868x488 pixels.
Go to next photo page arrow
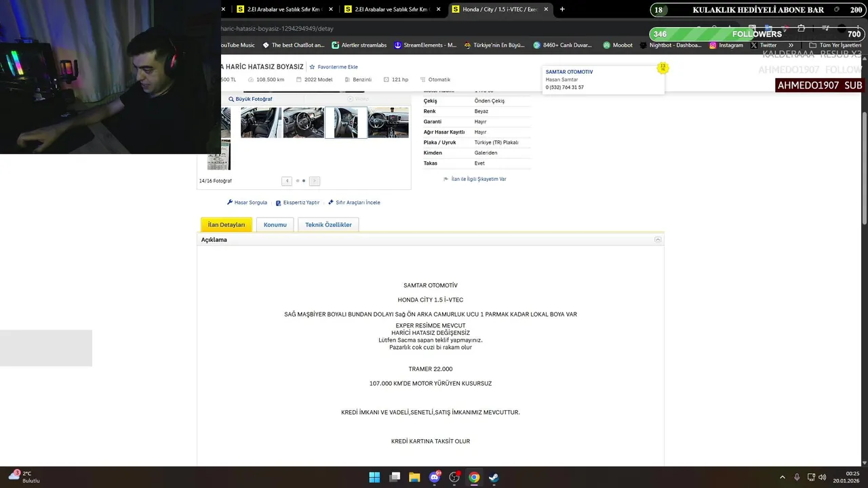[x=314, y=181]
